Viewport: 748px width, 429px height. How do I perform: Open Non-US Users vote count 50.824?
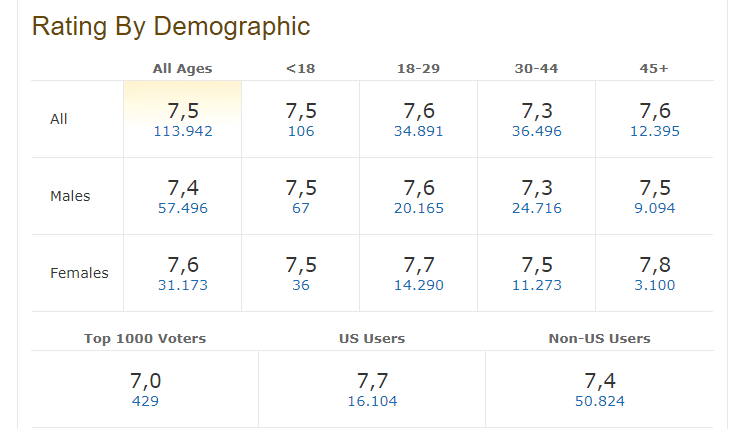click(599, 401)
